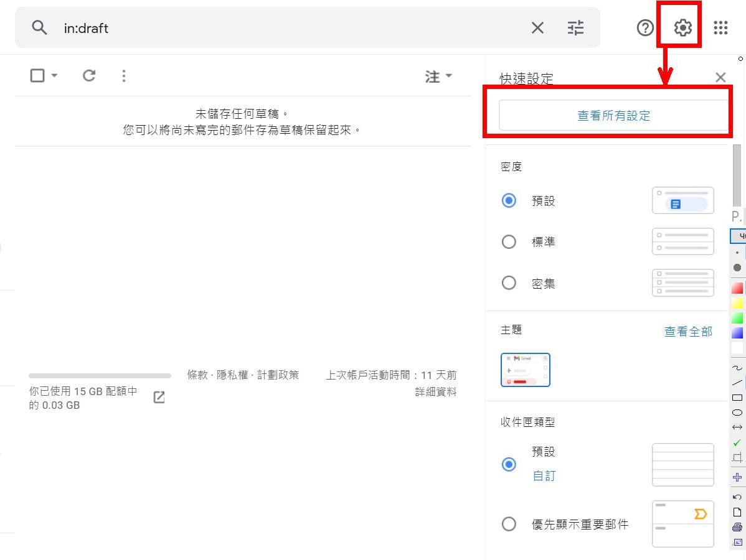Click the undo arrow in annotation toolbar
Screen dimensions: 746x560
coord(737,497)
